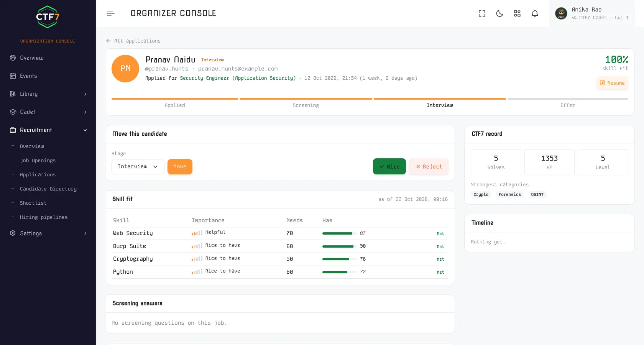The width and height of the screenshot is (644, 345).
Task: Hire this candidate
Action: pyautogui.click(x=389, y=166)
